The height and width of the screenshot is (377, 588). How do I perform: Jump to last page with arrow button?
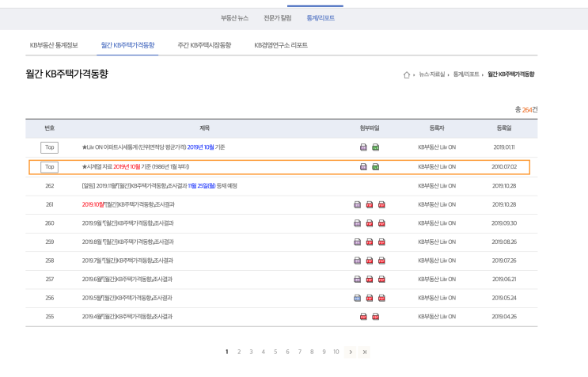coord(364,352)
